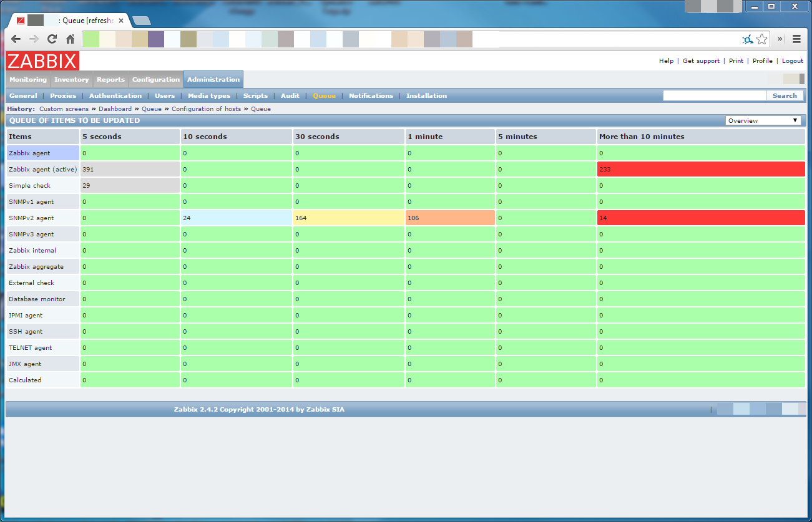Screen dimensions: 812x522
Task: Click the "More than 10 minutes" column header
Action: click(x=701, y=137)
